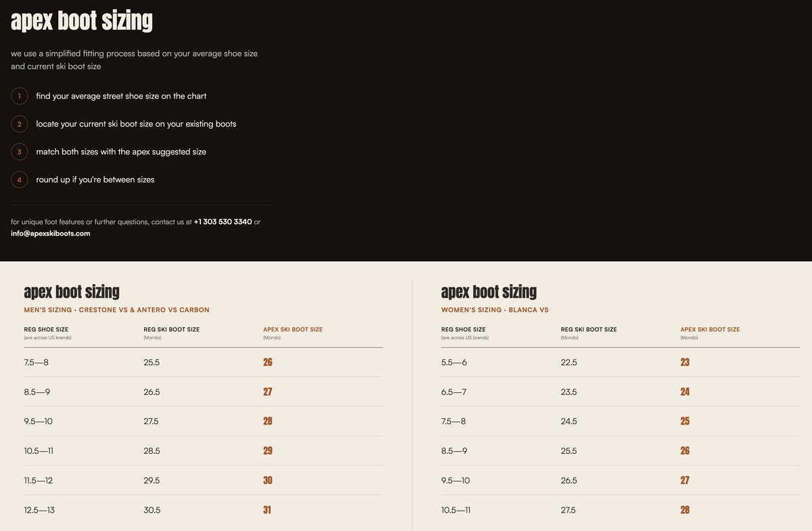812x531 pixels.
Task: Click men's shoe size '10.5—11'
Action: coord(39,451)
